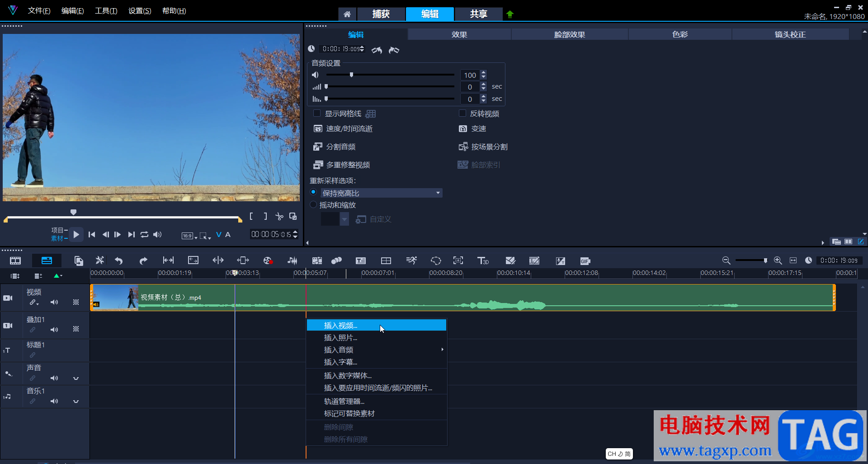
Task: Click the Slide tool icon
Action: pyautogui.click(x=243, y=260)
